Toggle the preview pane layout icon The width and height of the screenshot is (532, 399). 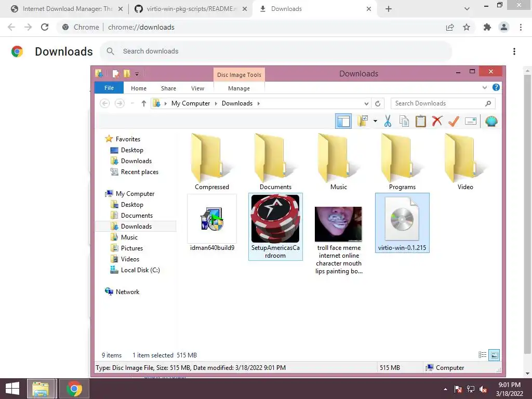pos(343,121)
